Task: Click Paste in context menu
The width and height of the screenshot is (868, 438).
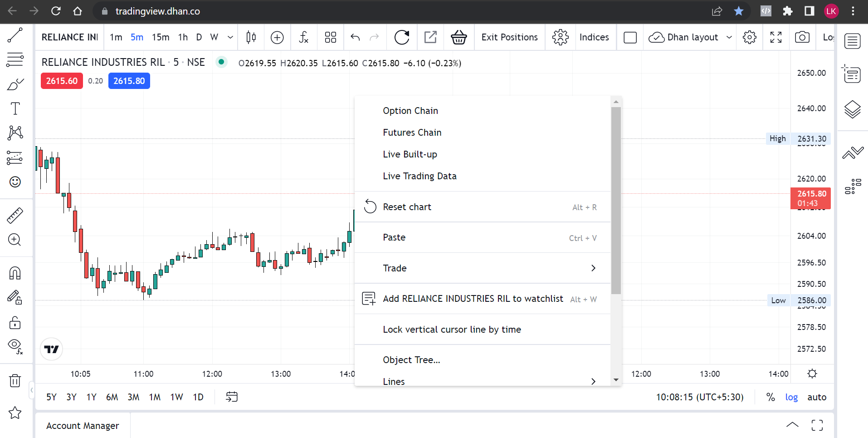Action: pos(483,237)
